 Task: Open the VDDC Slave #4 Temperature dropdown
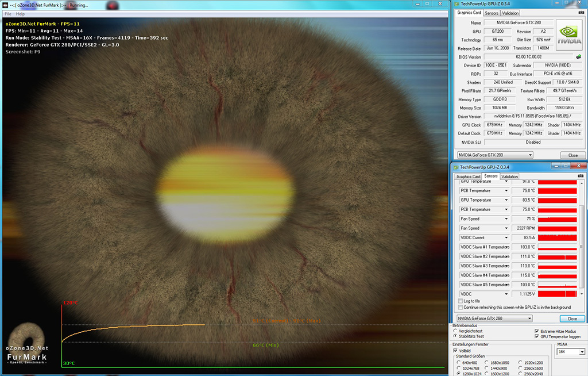[x=484, y=275]
